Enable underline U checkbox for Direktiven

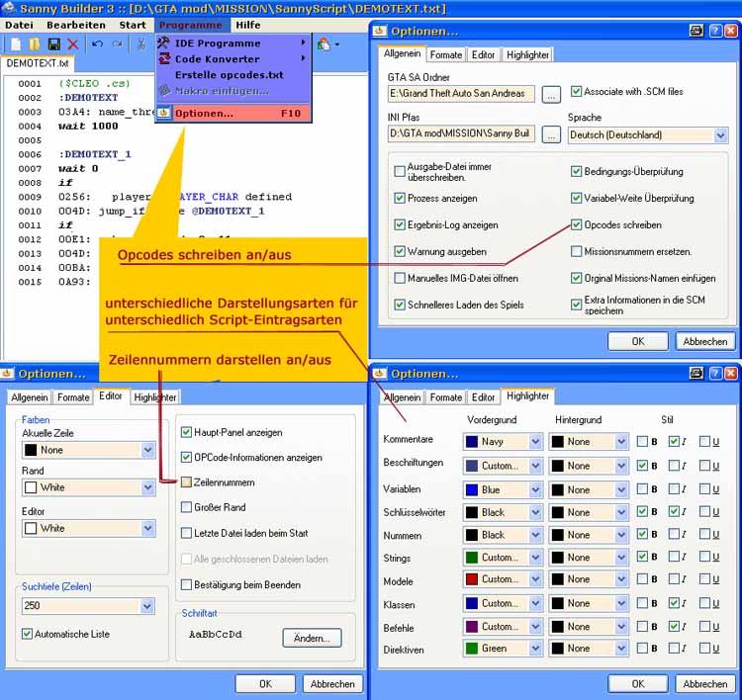(704, 648)
